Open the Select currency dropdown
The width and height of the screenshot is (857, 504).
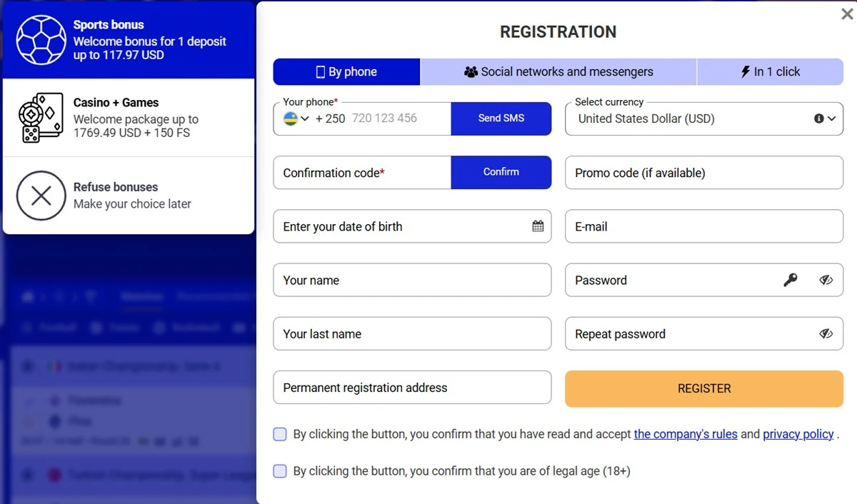(832, 119)
